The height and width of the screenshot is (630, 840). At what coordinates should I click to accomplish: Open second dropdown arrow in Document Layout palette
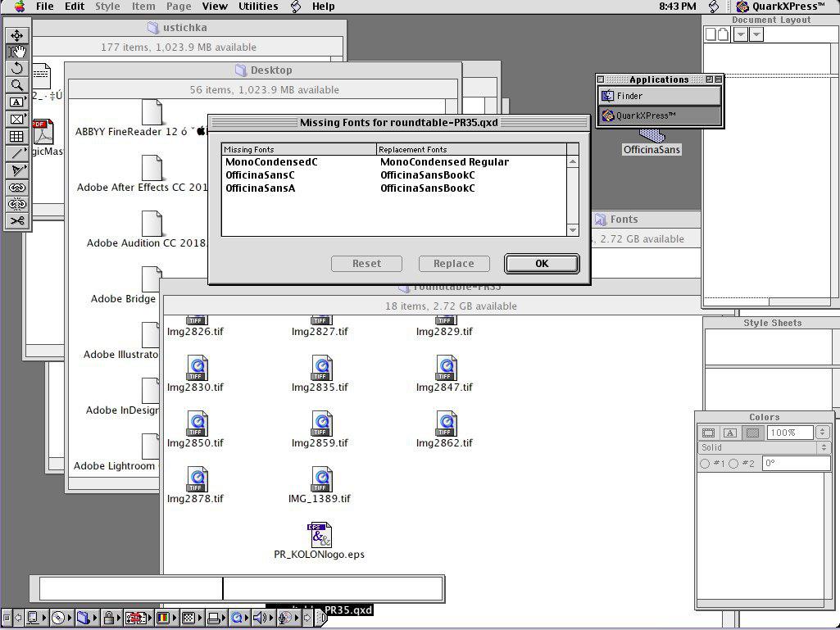(756, 35)
